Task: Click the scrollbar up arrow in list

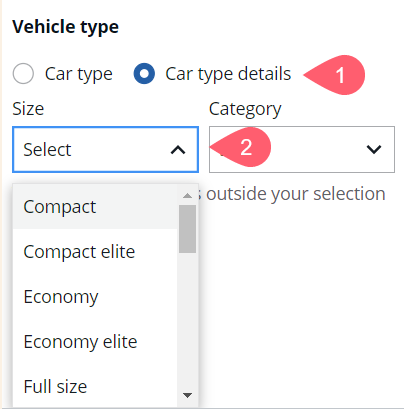Action: click(x=187, y=196)
